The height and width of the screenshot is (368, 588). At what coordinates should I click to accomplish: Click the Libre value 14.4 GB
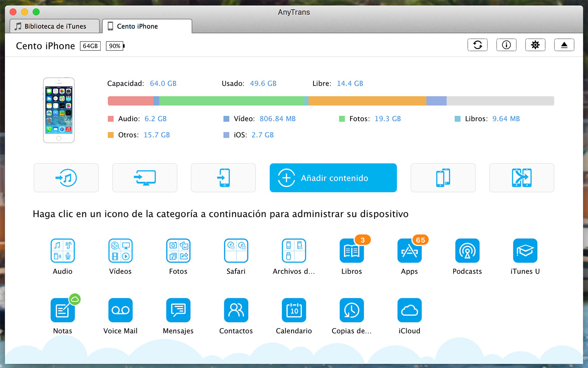[x=350, y=83]
